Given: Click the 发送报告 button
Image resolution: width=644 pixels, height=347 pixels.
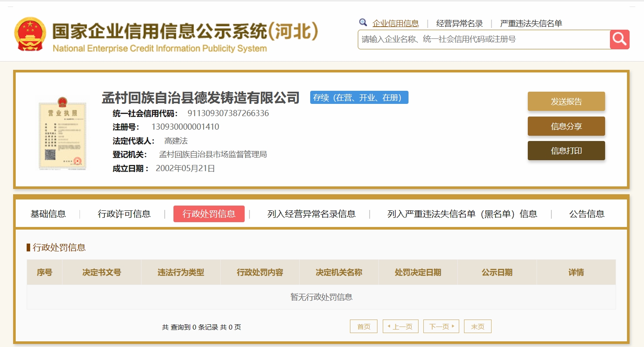Looking at the screenshot, I should click(x=566, y=101).
